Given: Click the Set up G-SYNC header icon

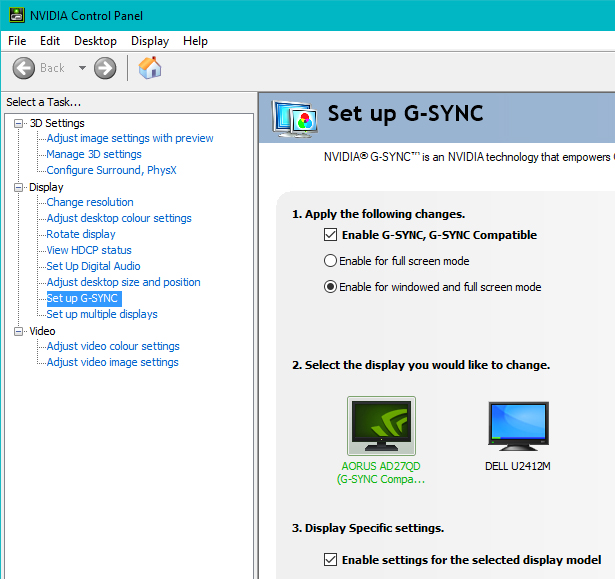Looking at the screenshot, I should [x=295, y=119].
